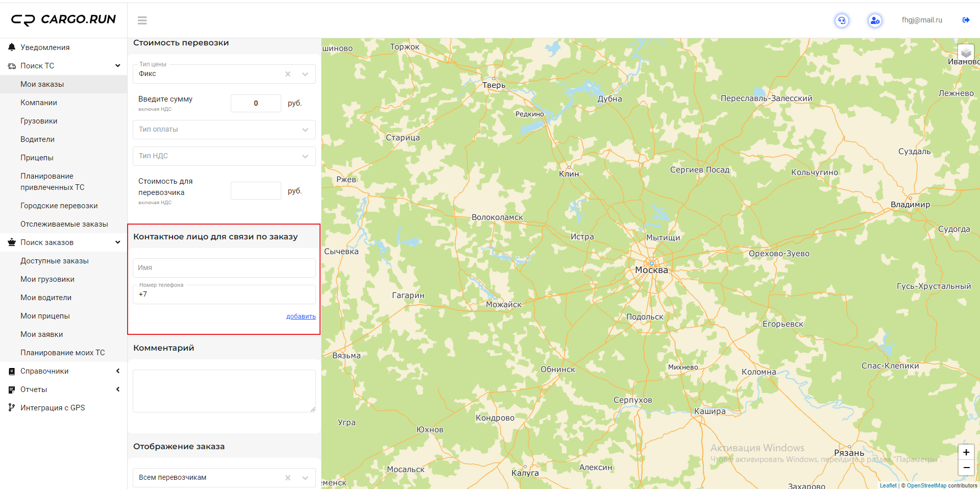Screen dimensions: 980x489
Task: Open the map layers control
Action: point(966,53)
